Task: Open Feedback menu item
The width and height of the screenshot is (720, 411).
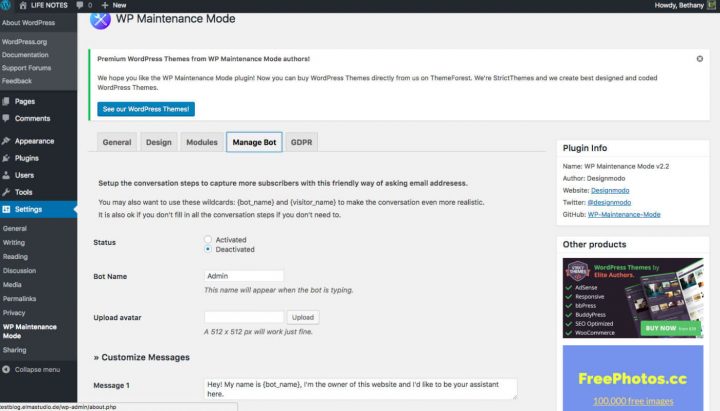Action: tap(17, 81)
